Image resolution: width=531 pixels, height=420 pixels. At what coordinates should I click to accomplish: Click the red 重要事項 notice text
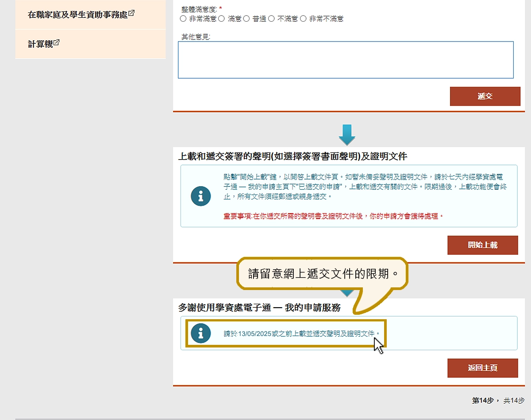coord(333,216)
